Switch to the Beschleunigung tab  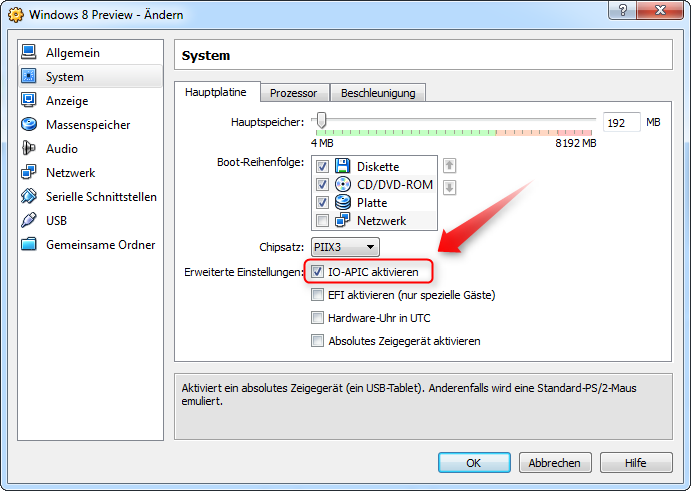378,93
